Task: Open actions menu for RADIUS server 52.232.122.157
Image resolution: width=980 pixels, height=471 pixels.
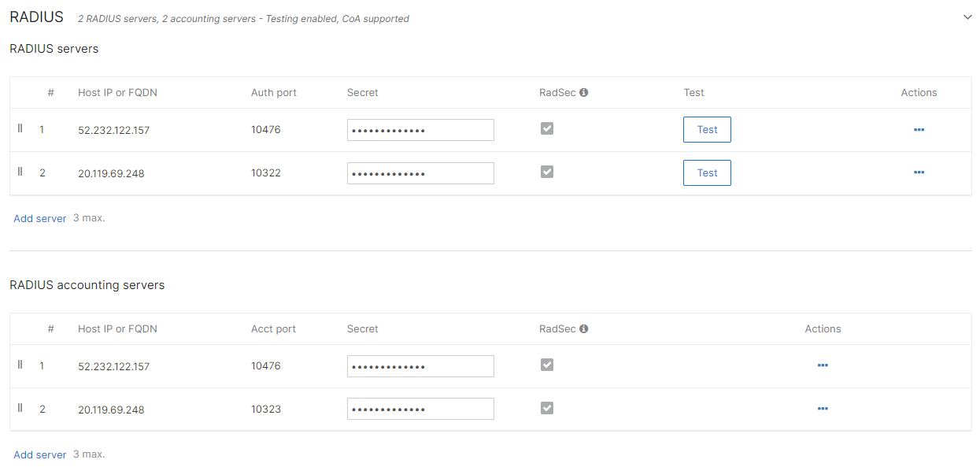Action: point(919,130)
